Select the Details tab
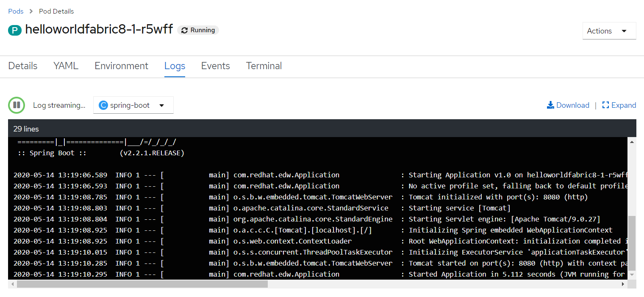The width and height of the screenshot is (644, 297). [x=22, y=66]
